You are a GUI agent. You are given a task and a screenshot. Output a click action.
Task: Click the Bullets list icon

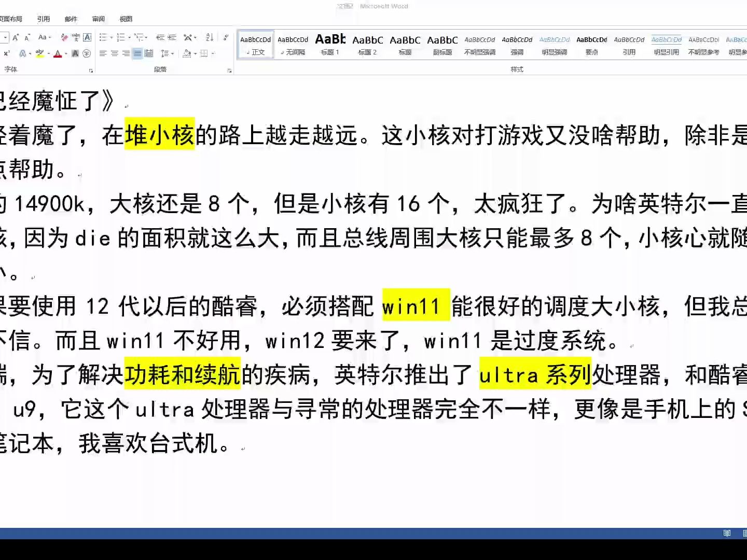pyautogui.click(x=103, y=37)
